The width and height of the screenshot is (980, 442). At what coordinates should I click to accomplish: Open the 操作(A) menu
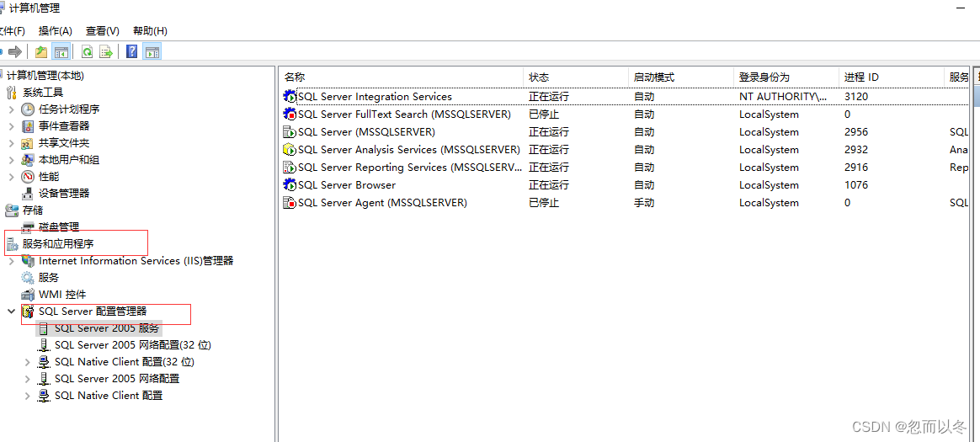(56, 31)
